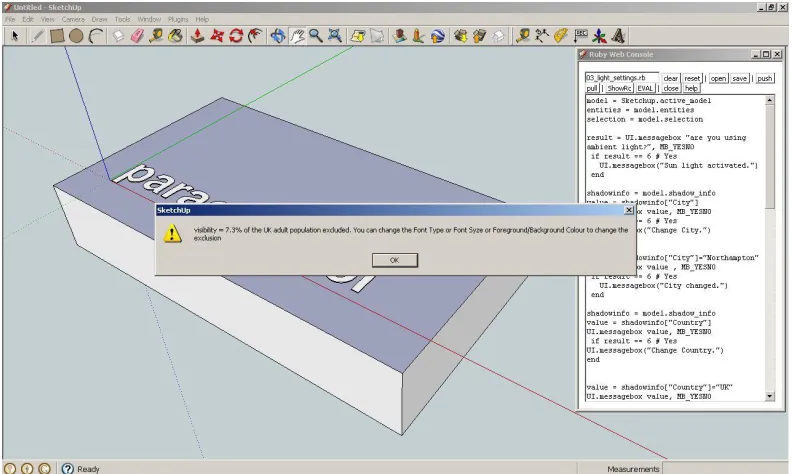792x474 pixels.
Task: Select the Dimension tool
Action: pos(542,36)
